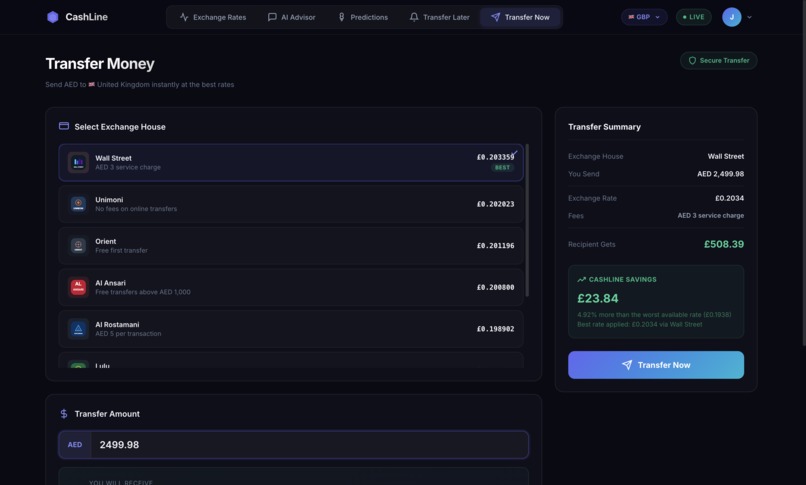806x485 pixels.
Task: Click the UK flag in the GBP selector
Action: pyautogui.click(x=631, y=17)
